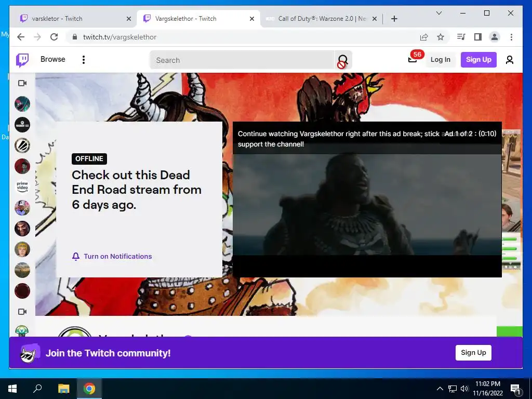The height and width of the screenshot is (399, 532).
Task: Share this page via share icon
Action: [x=424, y=37]
